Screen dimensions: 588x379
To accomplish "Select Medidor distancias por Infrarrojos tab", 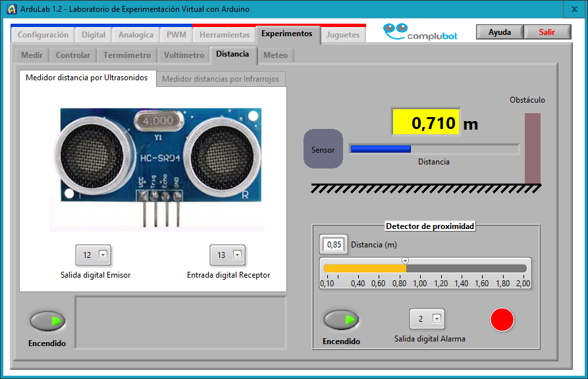I will 221,79.
